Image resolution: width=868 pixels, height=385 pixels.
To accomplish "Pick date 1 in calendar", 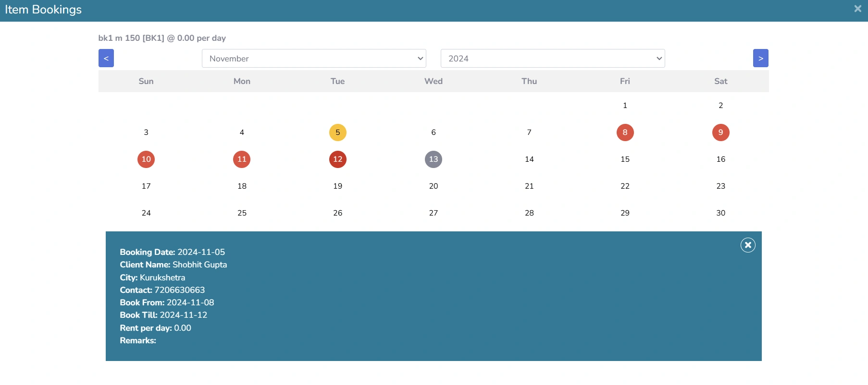I will point(625,106).
